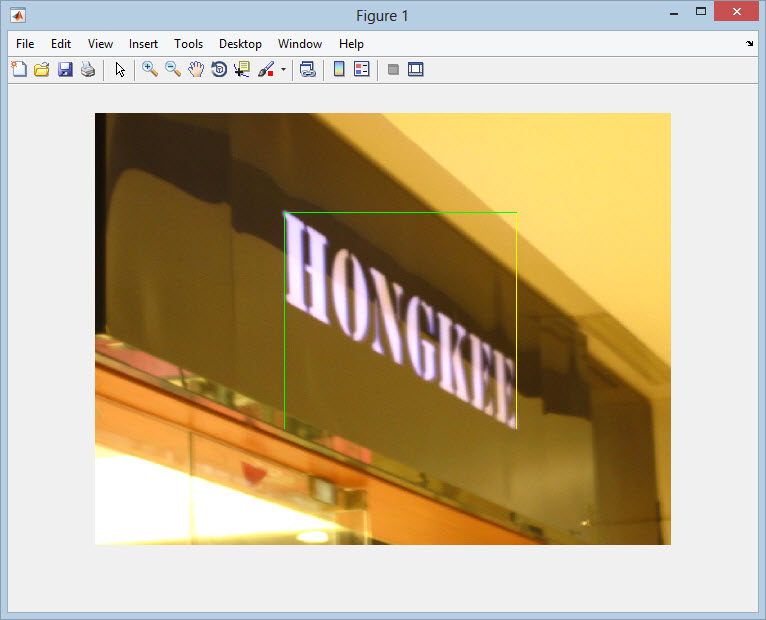Click the HONGKEE sign image in the axes
Viewport: 766px width, 620px height.
coord(383,329)
